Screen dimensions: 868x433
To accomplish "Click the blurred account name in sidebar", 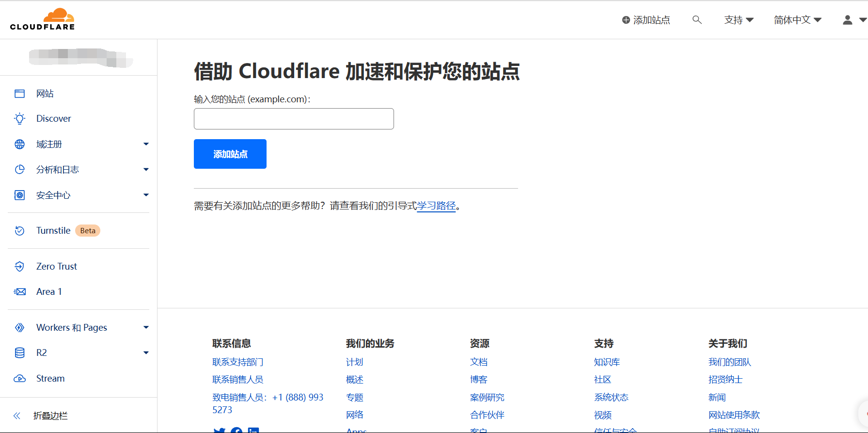I will coord(80,58).
